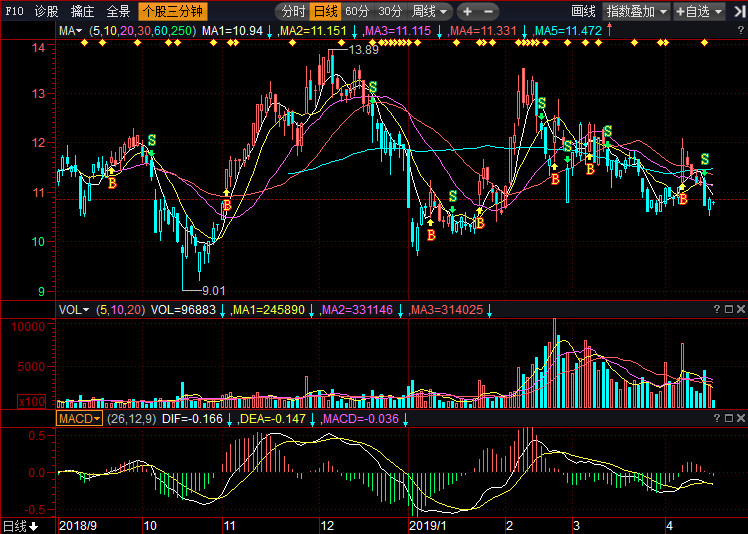The height and width of the screenshot is (534, 748).
Task: Click the B buy marker after 9.01 low
Action: [227, 206]
